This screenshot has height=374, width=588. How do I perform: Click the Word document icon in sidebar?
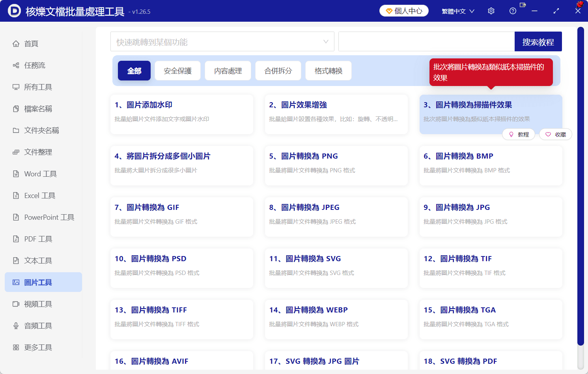pyautogui.click(x=16, y=174)
